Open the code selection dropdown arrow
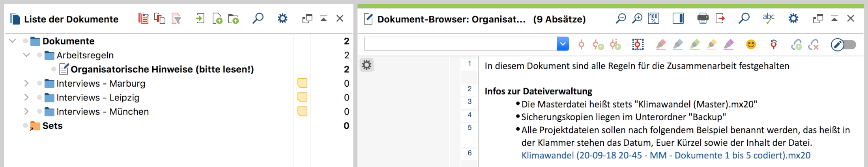The image size is (868, 167). click(563, 44)
